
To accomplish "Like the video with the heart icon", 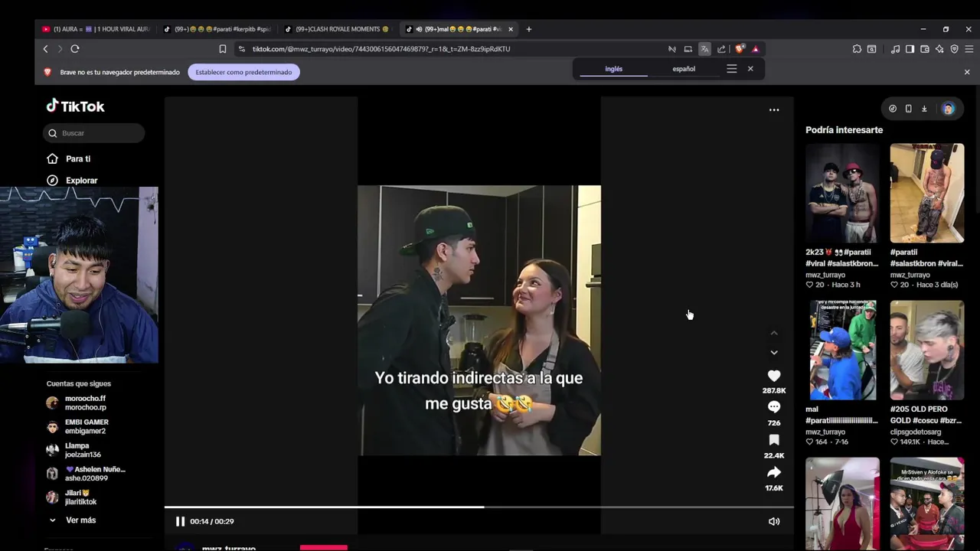I will [x=774, y=376].
